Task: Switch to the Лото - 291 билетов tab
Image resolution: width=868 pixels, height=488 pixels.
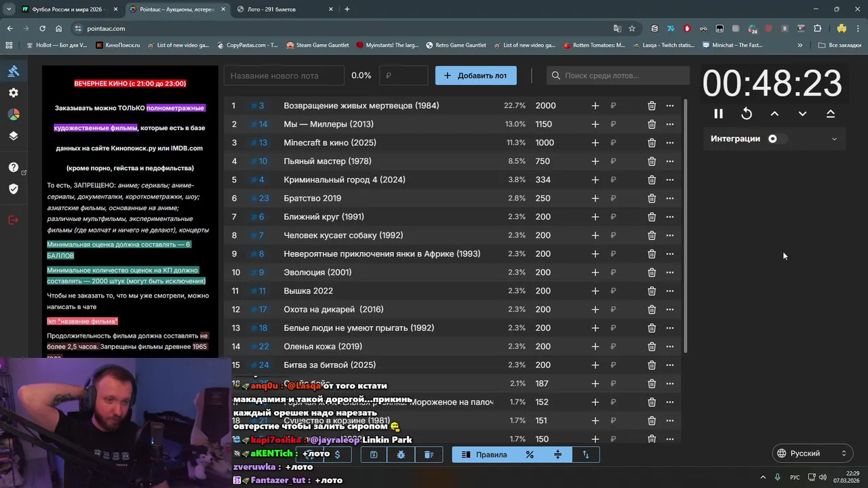Action: [284, 9]
